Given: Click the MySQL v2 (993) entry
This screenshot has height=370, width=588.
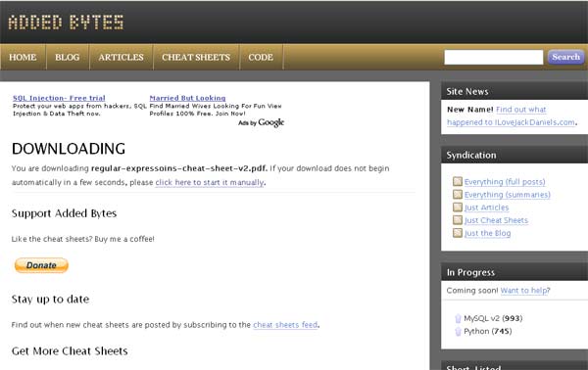Looking at the screenshot, I should pyautogui.click(x=493, y=318).
